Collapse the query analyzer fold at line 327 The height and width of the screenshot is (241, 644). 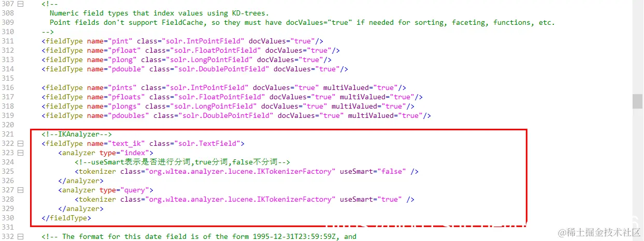point(21,190)
